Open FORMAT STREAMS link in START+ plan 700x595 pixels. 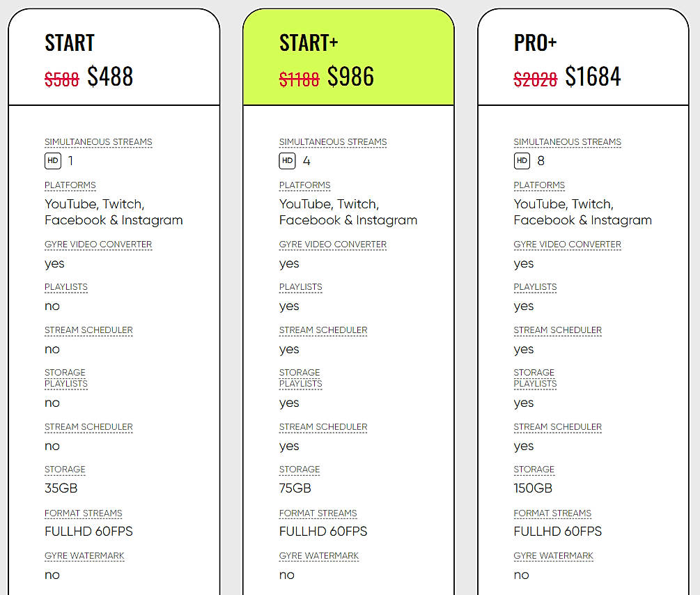pos(318,513)
